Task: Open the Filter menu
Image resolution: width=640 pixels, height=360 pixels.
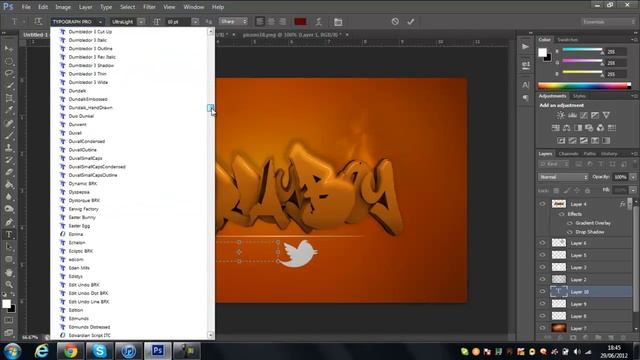Action: [149, 7]
